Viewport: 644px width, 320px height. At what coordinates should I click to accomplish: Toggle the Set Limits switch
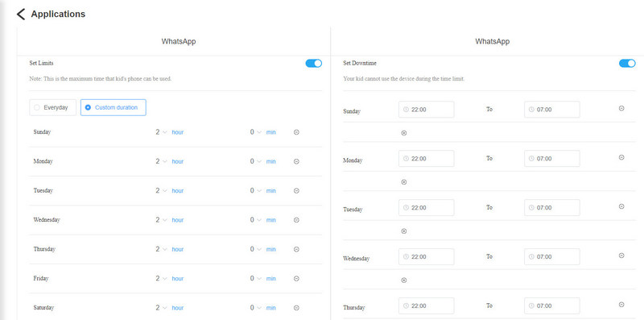[x=314, y=64]
